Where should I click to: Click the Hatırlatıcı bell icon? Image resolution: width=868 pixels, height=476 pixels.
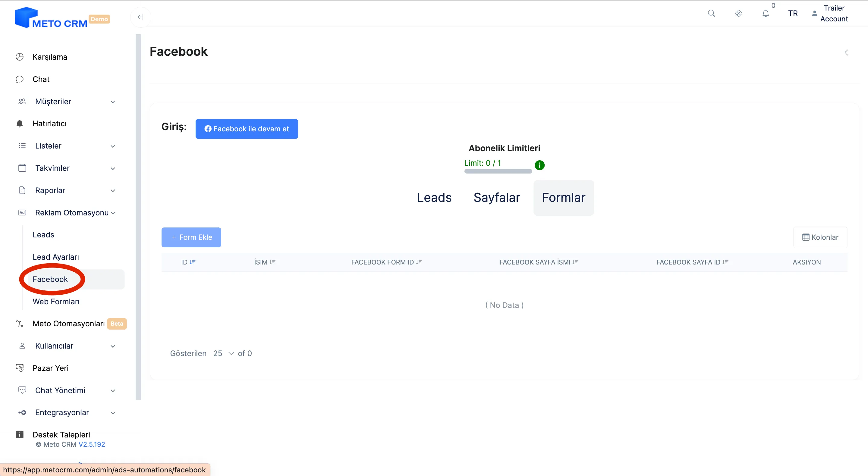tap(20, 124)
